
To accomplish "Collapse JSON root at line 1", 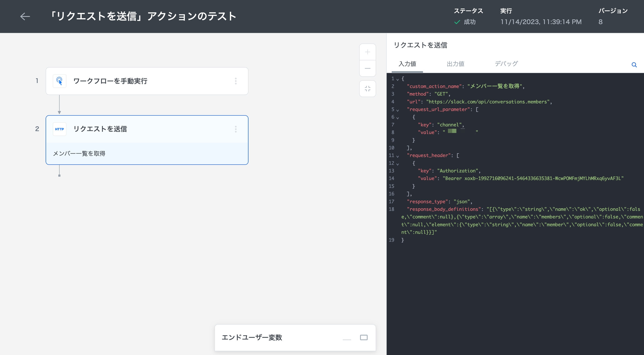I will tap(397, 80).
